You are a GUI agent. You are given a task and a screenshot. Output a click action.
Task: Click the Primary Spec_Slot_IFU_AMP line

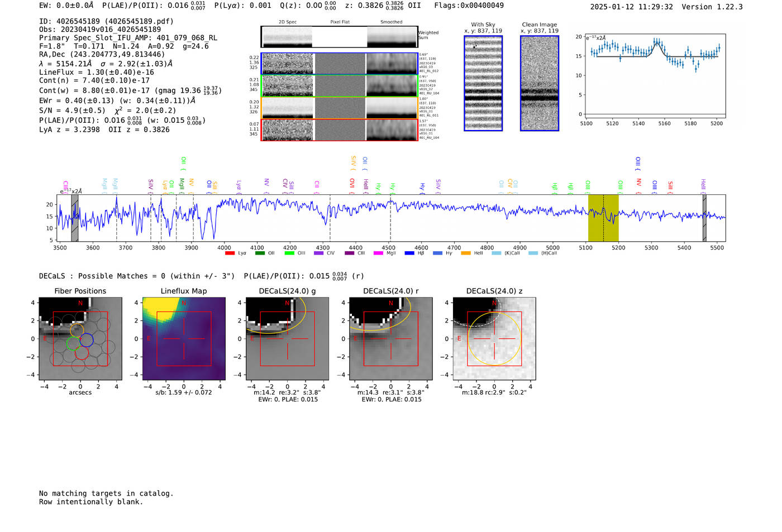pos(128,38)
